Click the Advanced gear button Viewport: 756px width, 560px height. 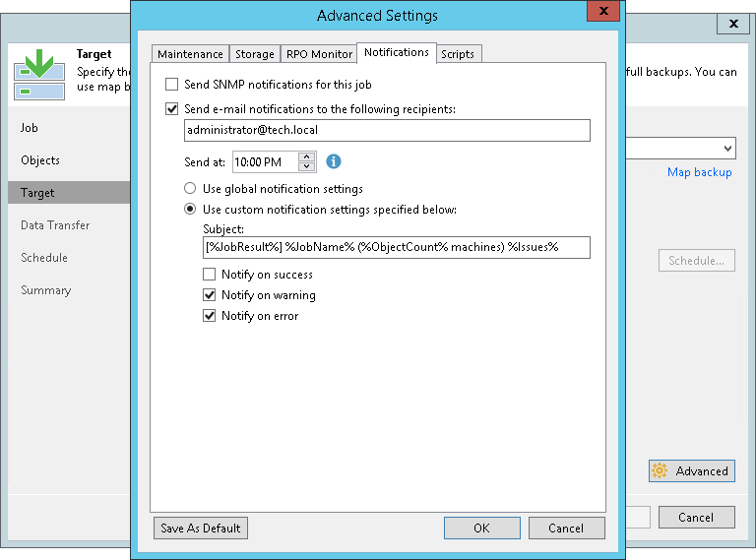pos(691,471)
